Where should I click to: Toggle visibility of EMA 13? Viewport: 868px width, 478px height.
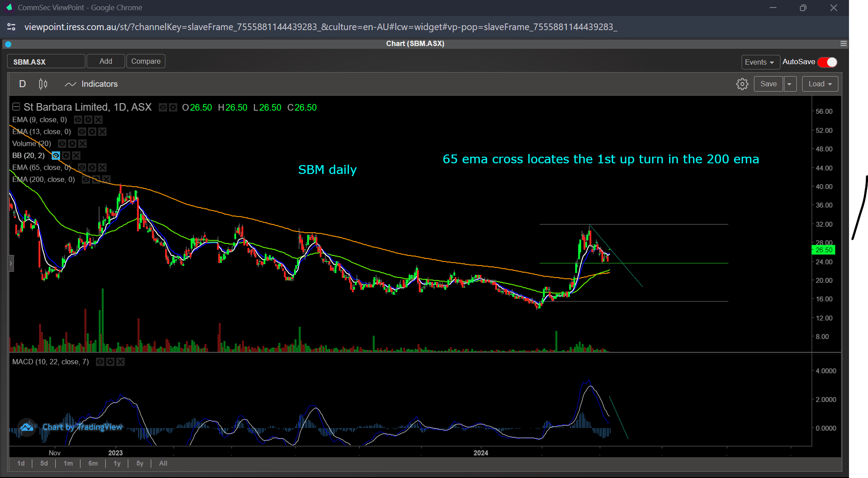pyautogui.click(x=82, y=131)
